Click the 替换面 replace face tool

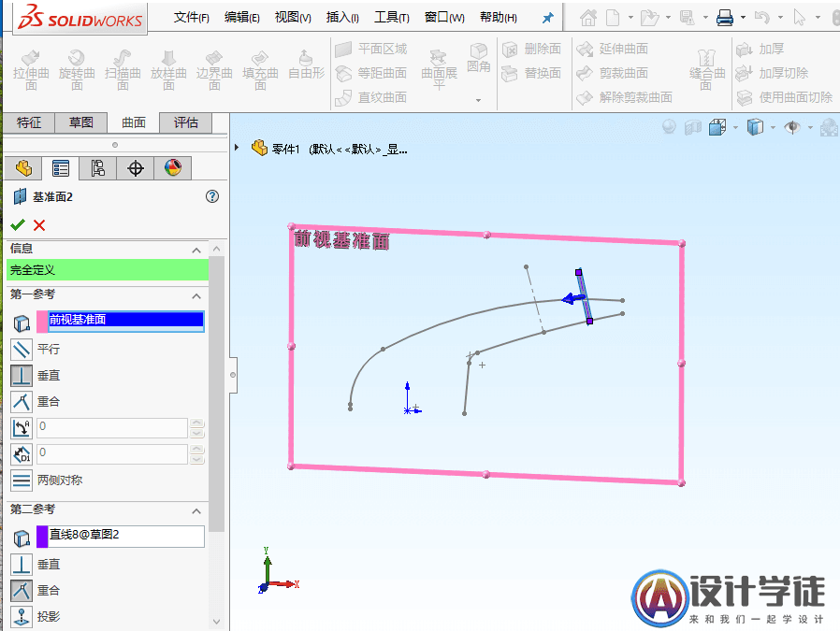pos(531,73)
